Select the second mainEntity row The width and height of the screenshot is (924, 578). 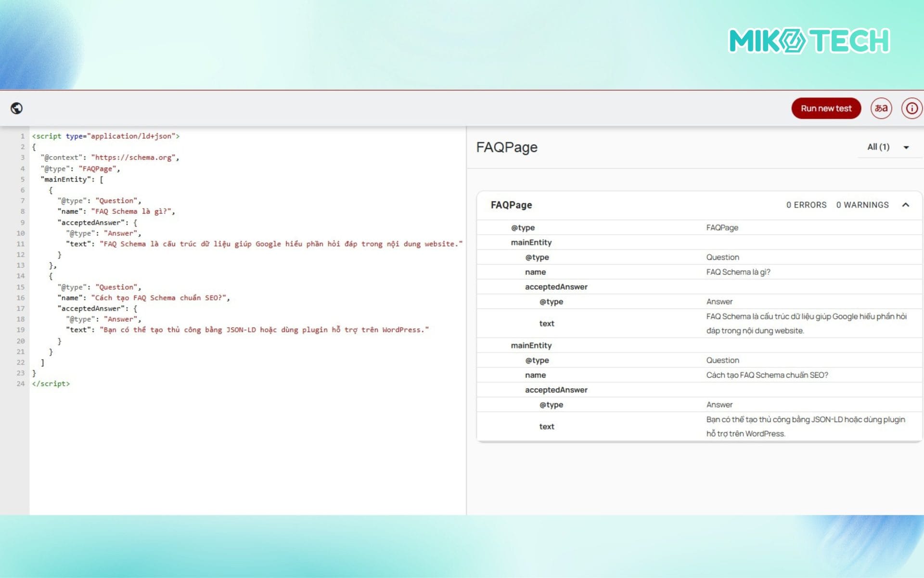click(531, 346)
